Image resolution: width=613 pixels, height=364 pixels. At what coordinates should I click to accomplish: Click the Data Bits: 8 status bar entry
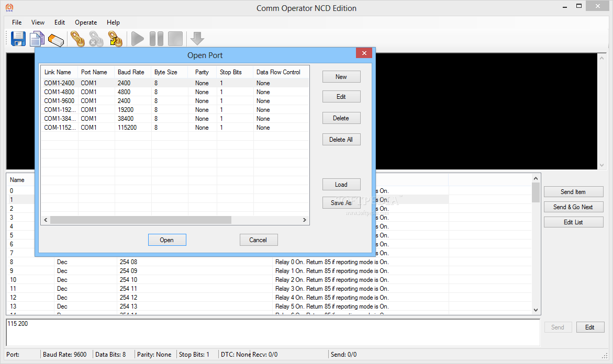(110, 354)
